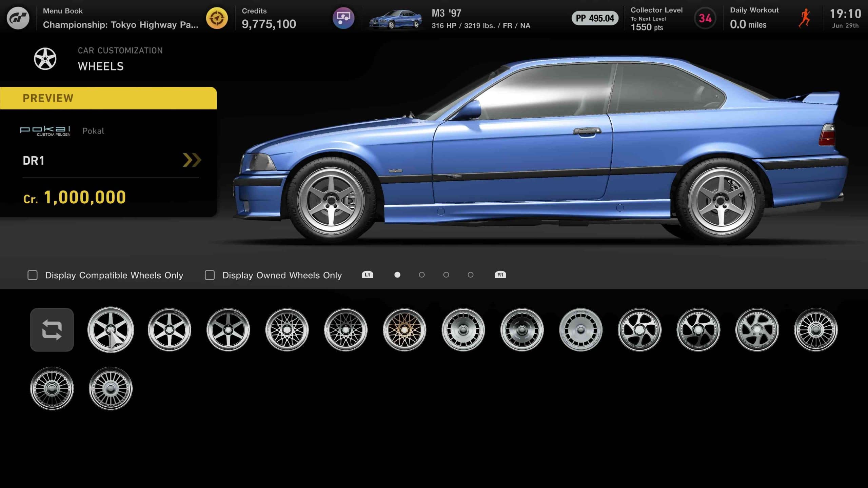Select the first six-spoke wheel in top row
The height and width of the screenshot is (488, 868).
tap(111, 330)
